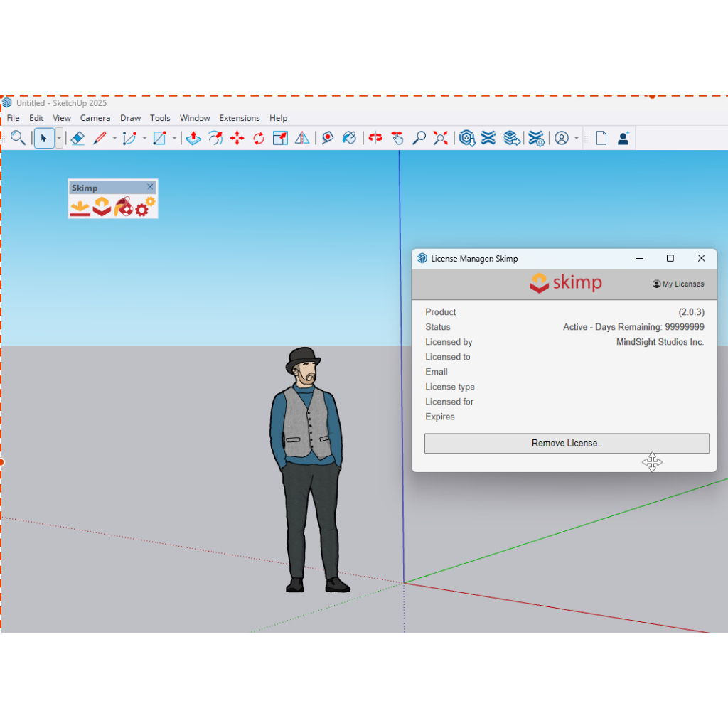728x728 pixels.
Task: Select the Paint Bucket tool
Action: [x=350, y=138]
